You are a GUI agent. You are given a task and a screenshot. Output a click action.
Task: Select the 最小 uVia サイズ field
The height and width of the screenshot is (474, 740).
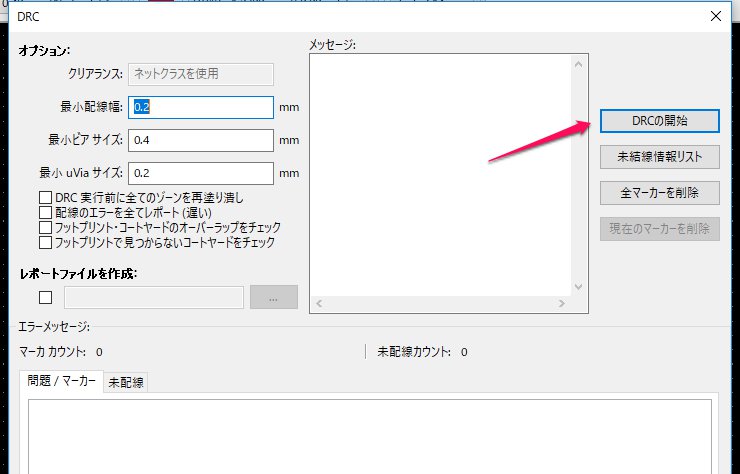pyautogui.click(x=201, y=173)
